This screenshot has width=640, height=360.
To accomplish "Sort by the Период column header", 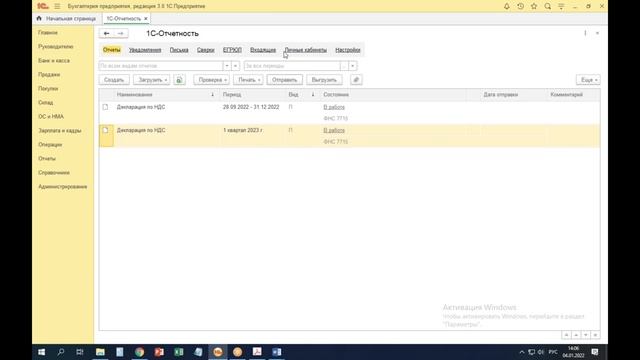I will pyautogui.click(x=253, y=95).
